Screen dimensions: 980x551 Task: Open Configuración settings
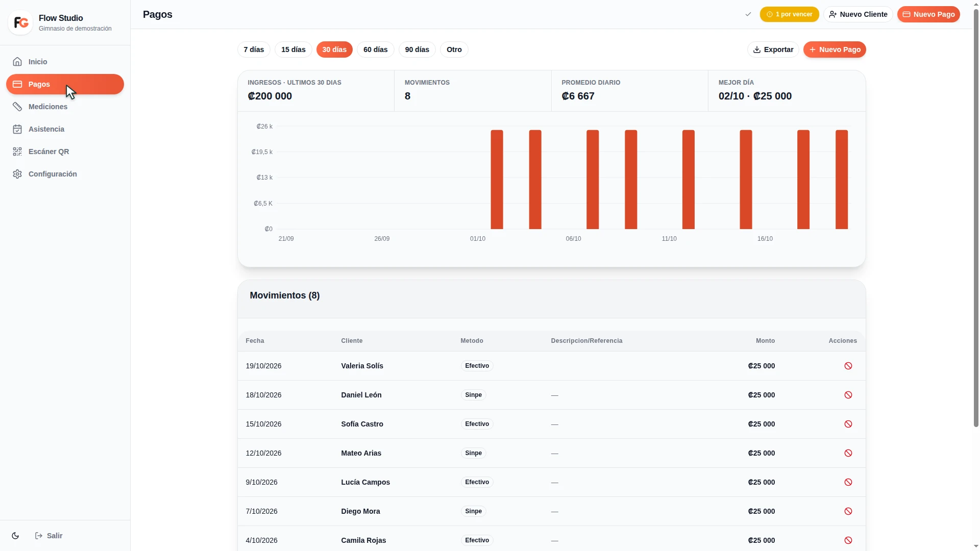click(x=65, y=174)
